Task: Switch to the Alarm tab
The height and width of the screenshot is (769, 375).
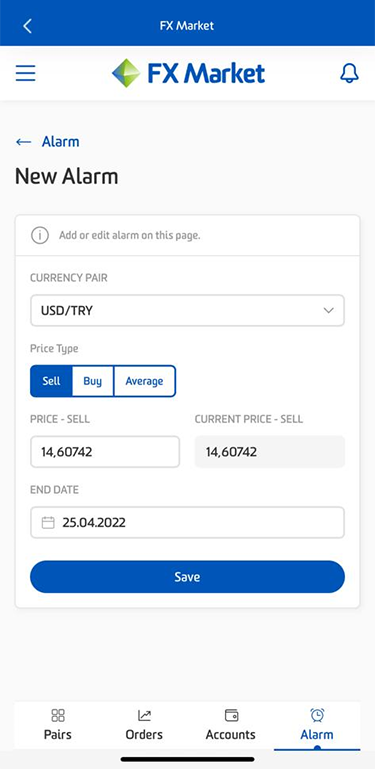Action: (x=317, y=725)
